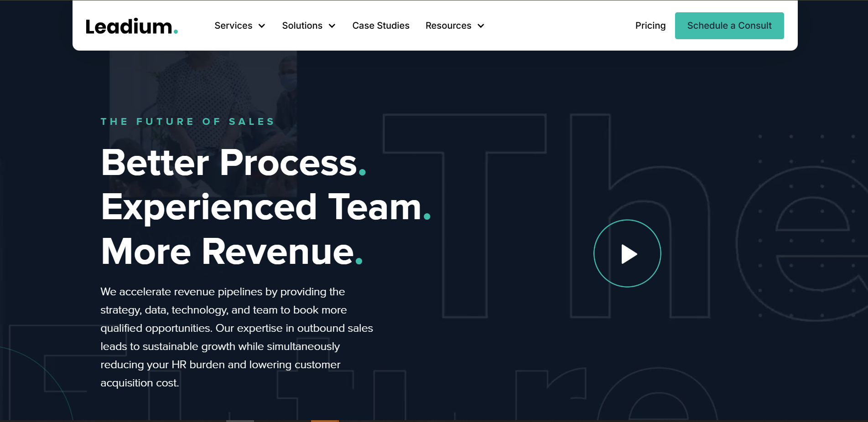Open the Pricing page

coord(650,26)
